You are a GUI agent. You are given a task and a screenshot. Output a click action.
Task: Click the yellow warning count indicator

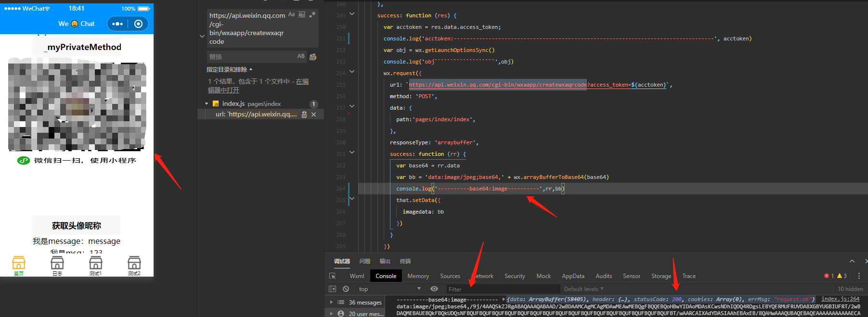click(842, 276)
